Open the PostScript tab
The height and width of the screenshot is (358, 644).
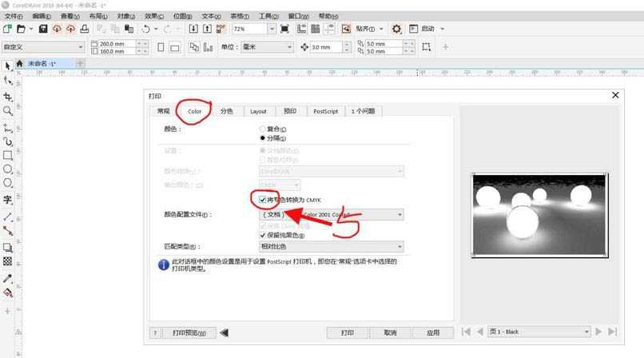pos(325,111)
